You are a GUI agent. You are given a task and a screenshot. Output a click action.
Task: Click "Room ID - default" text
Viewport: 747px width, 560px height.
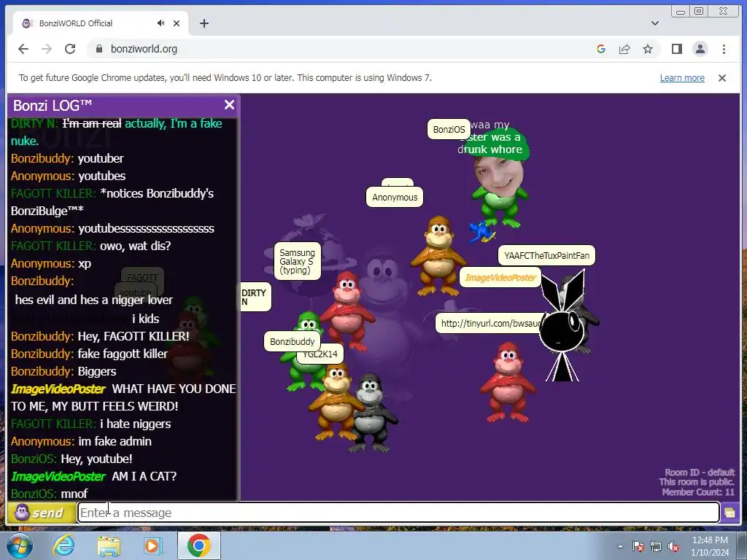click(700, 472)
